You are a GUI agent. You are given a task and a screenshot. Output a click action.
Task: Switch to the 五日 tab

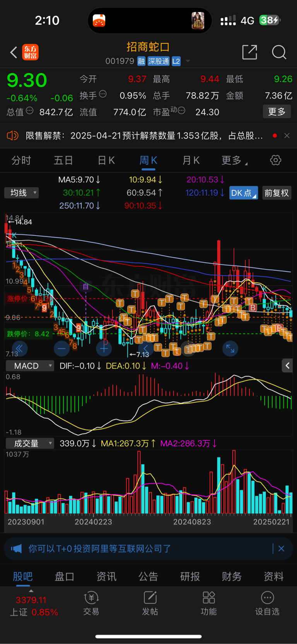click(x=63, y=161)
